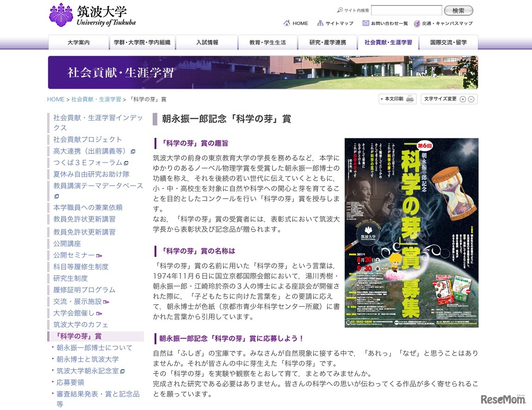Click the plus button in 文字サイズ変更

(463, 99)
